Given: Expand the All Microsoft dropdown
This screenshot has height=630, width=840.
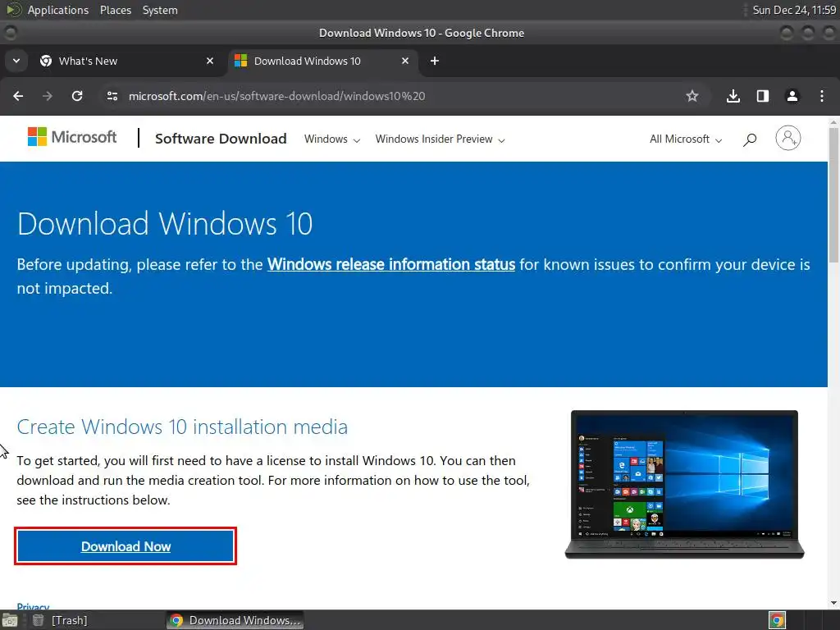Looking at the screenshot, I should tap(686, 139).
